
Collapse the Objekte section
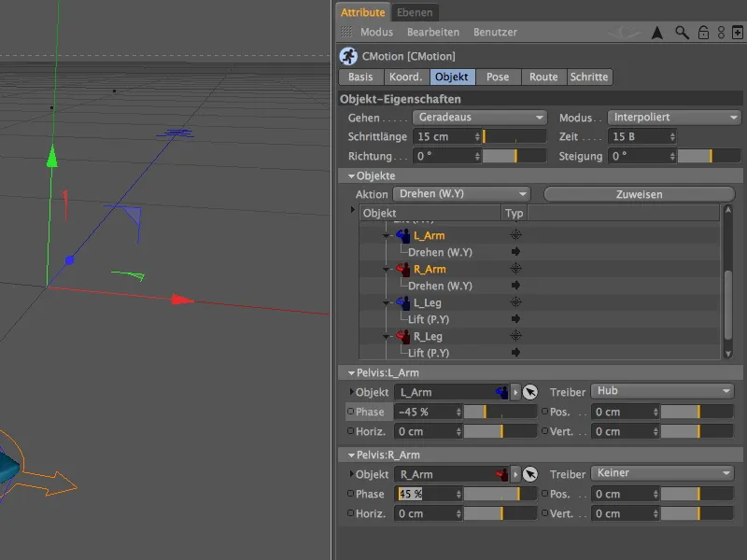(x=351, y=175)
